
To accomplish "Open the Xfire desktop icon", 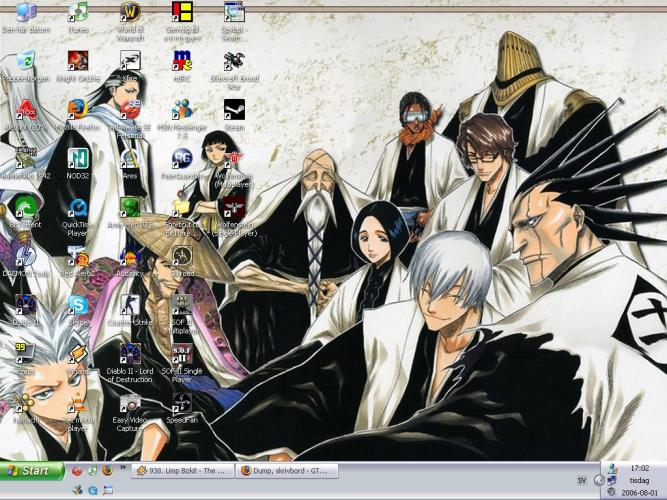I will [130, 67].
